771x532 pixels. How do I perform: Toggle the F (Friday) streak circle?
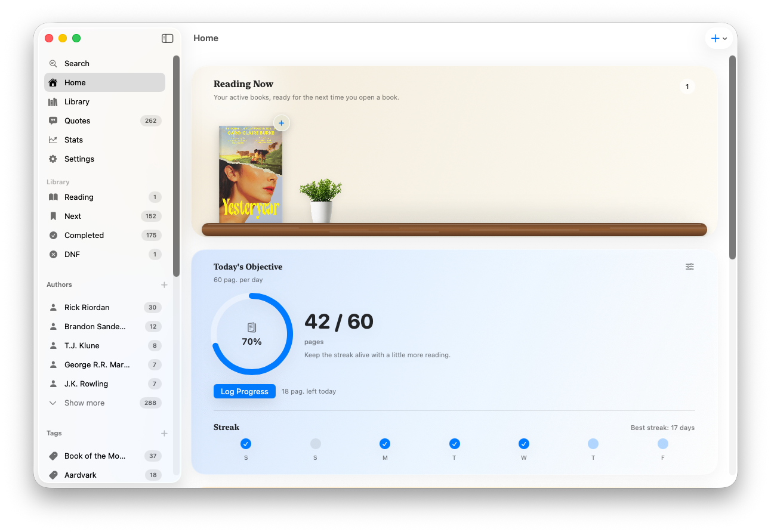663,444
